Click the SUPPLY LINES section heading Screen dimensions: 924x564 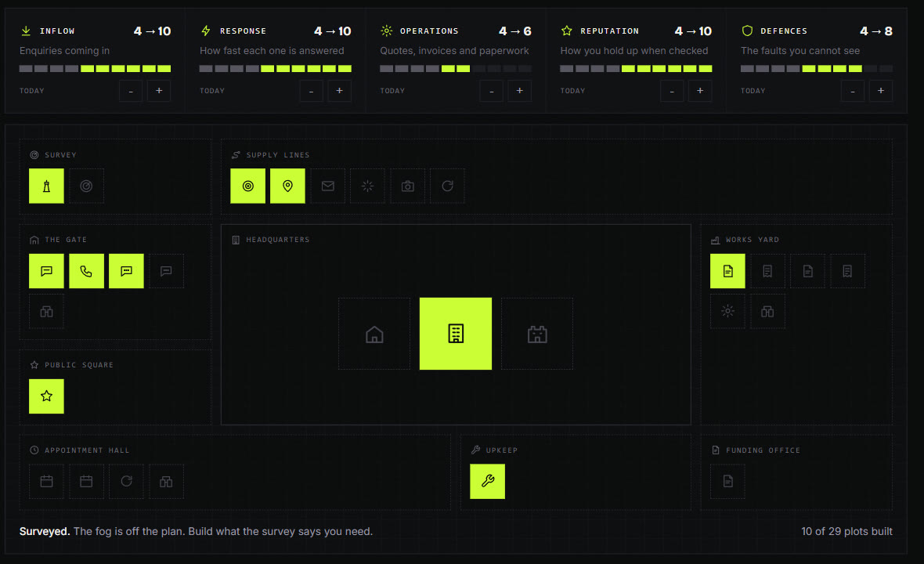(x=277, y=155)
